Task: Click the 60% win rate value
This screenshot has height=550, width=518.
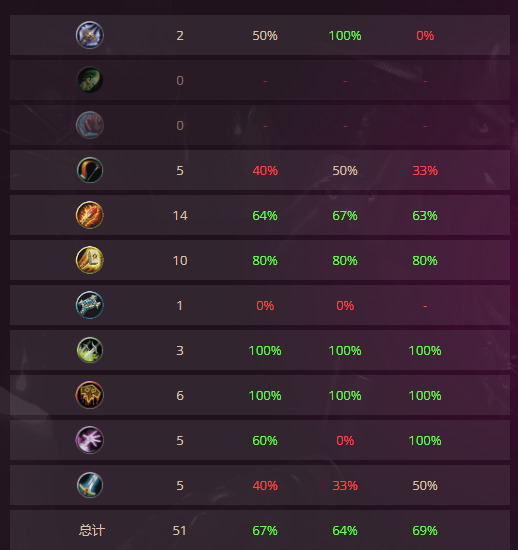Action: (265, 440)
